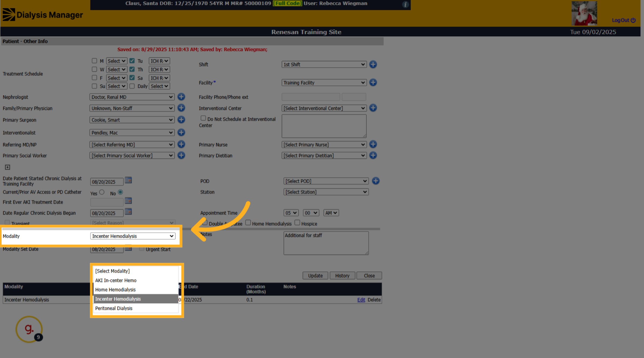This screenshot has height=358, width=644.
Task: Enable Do Not Schedule at Interventional Center
Action: [x=203, y=118]
